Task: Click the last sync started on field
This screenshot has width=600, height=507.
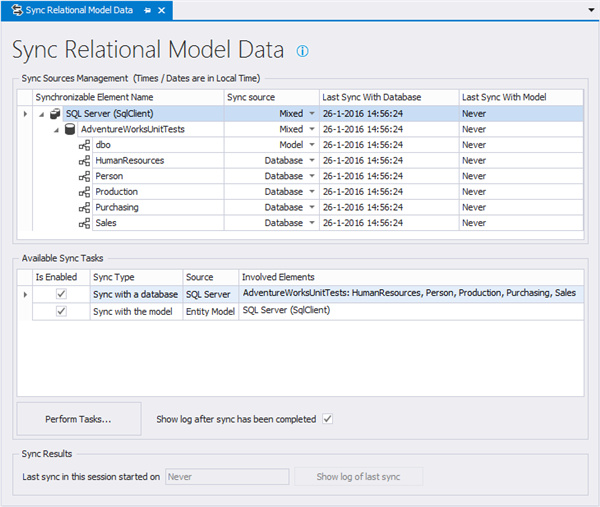Action: 227,477
